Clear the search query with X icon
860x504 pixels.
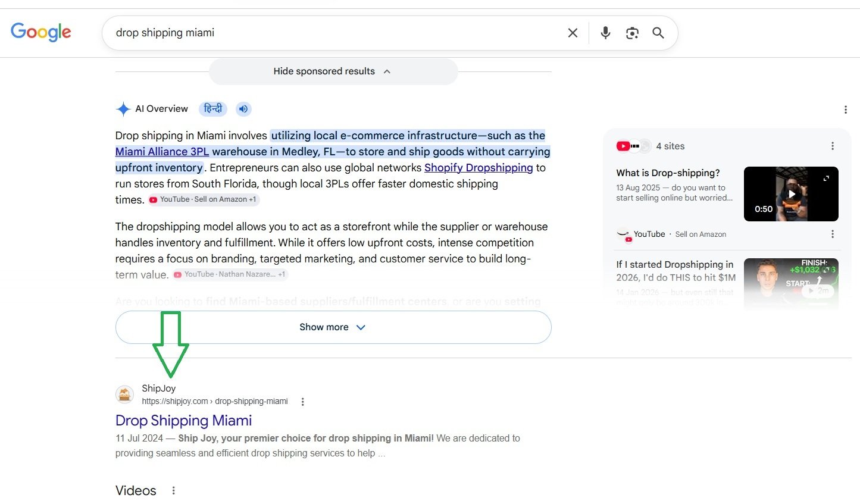pos(573,33)
